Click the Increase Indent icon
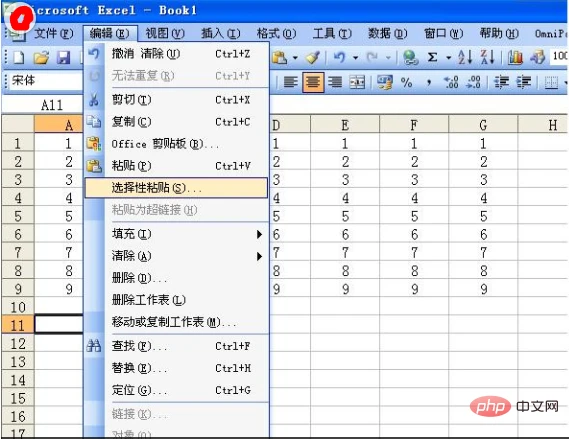 [x=524, y=83]
